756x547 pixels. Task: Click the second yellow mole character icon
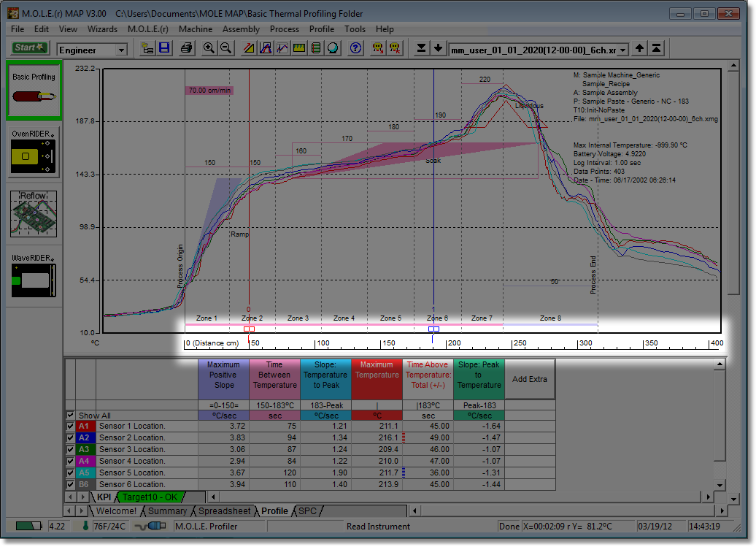(395, 48)
